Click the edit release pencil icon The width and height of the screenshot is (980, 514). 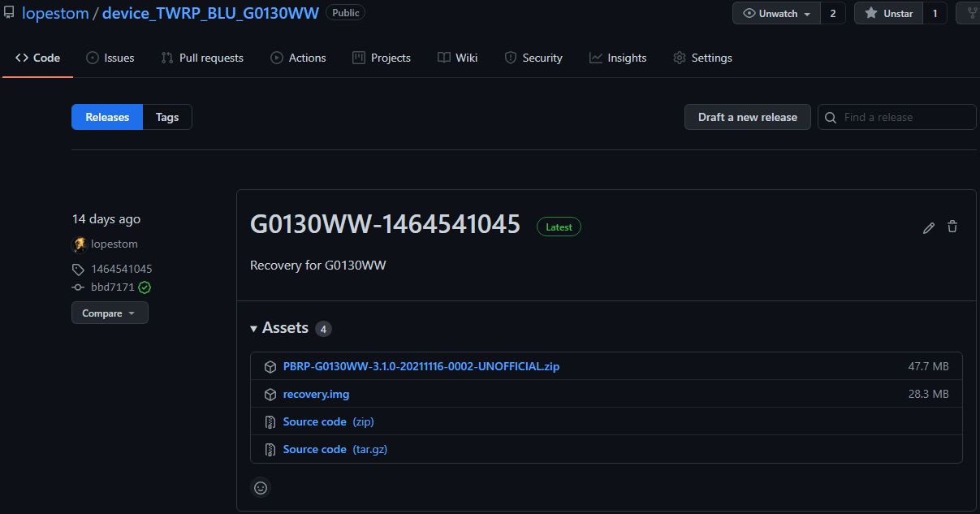(929, 227)
